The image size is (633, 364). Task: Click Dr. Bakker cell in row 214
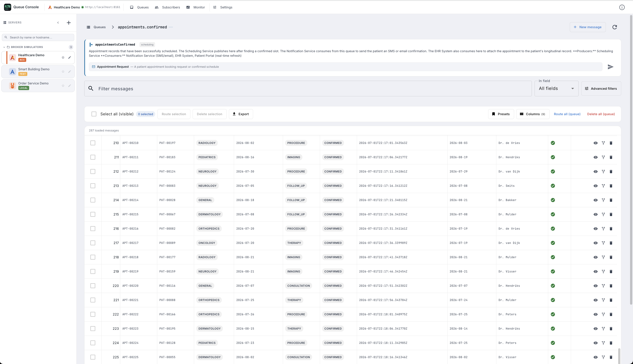tap(507, 200)
